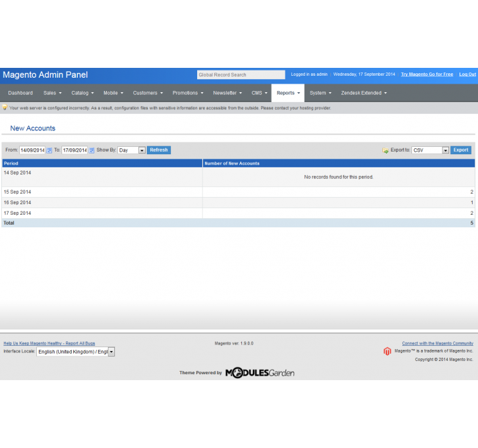
Task: Expand the System menu
Action: click(x=320, y=93)
